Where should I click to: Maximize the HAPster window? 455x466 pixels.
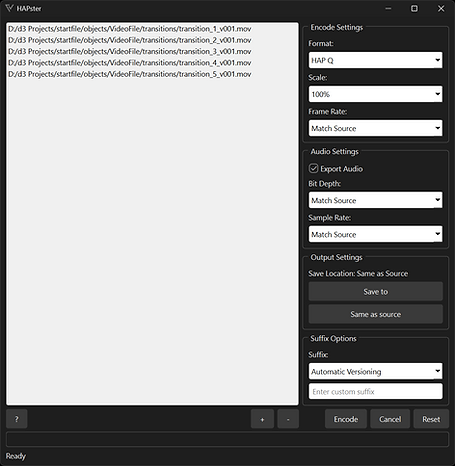tap(414, 8)
